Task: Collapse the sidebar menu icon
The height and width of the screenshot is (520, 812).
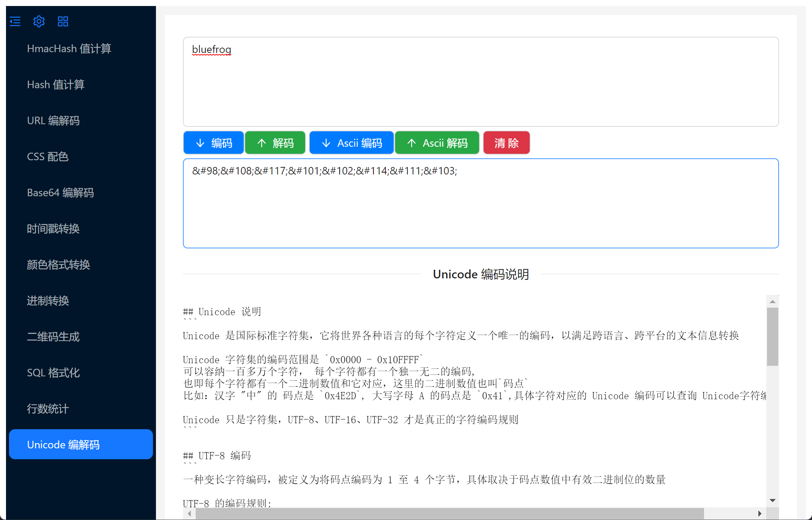Action: point(15,21)
